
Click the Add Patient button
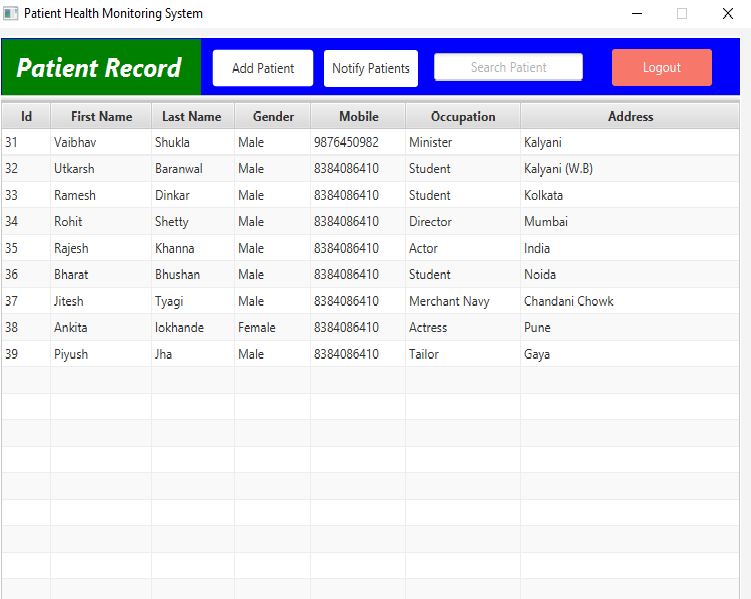coord(263,68)
